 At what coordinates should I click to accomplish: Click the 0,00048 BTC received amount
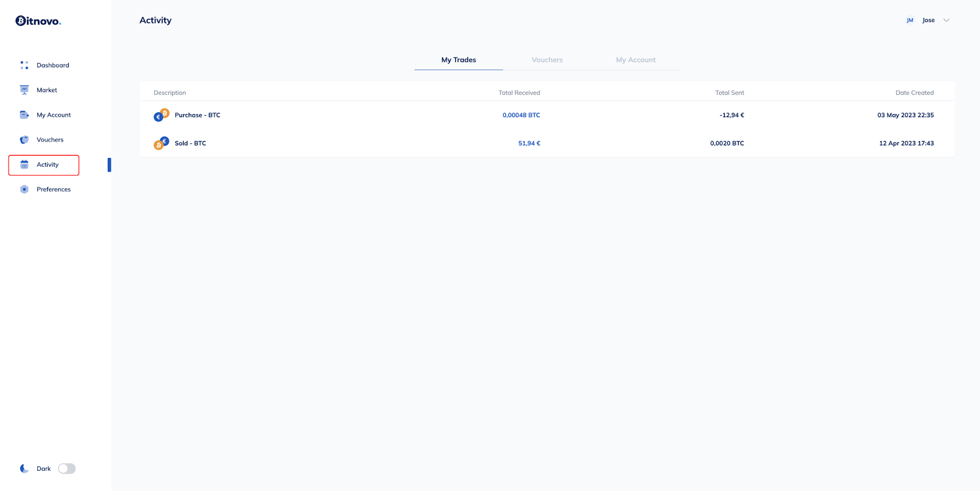521,115
